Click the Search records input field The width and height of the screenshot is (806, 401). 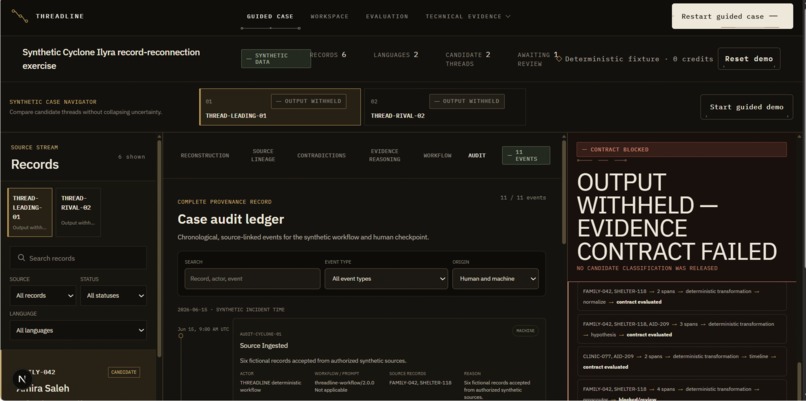pos(78,258)
